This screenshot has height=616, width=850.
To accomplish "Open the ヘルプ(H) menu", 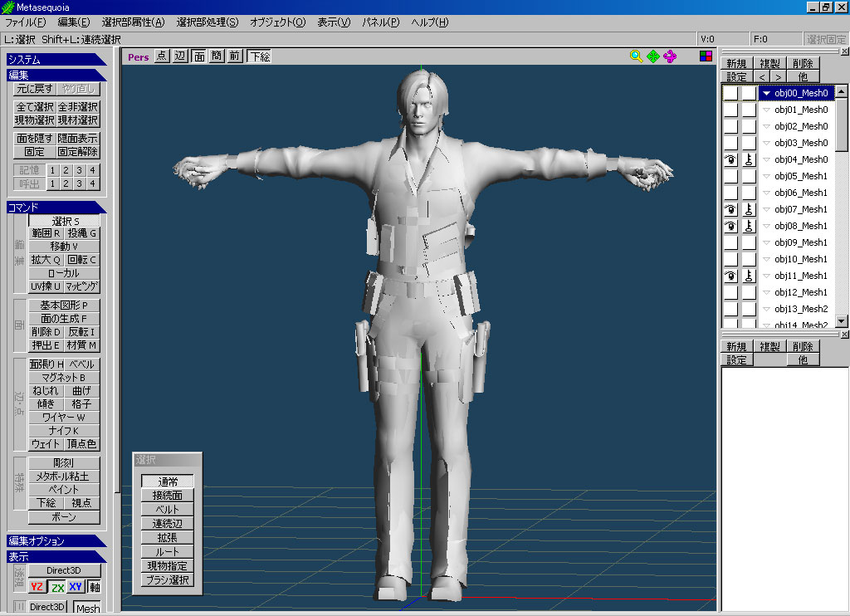I will click(x=430, y=22).
